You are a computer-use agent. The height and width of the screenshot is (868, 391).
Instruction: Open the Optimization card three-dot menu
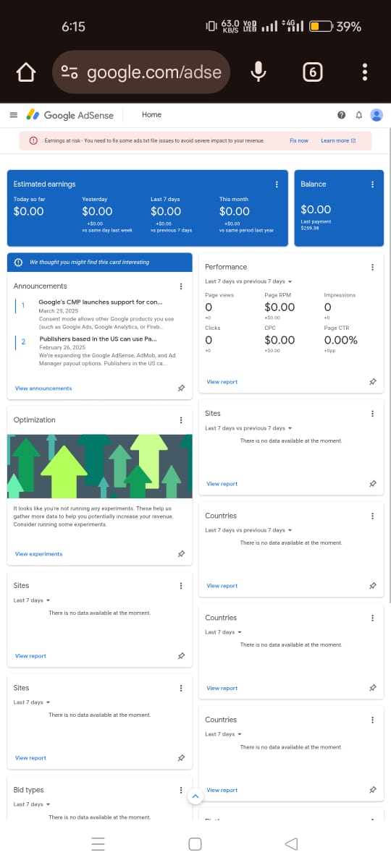(181, 420)
